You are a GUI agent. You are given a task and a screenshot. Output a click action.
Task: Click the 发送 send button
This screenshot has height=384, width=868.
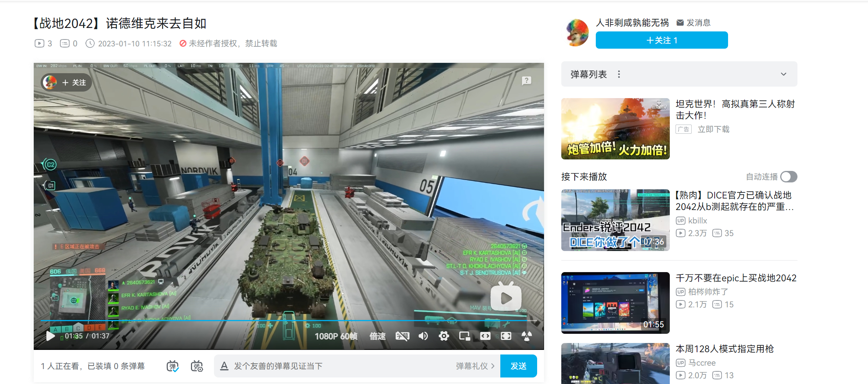(x=518, y=366)
